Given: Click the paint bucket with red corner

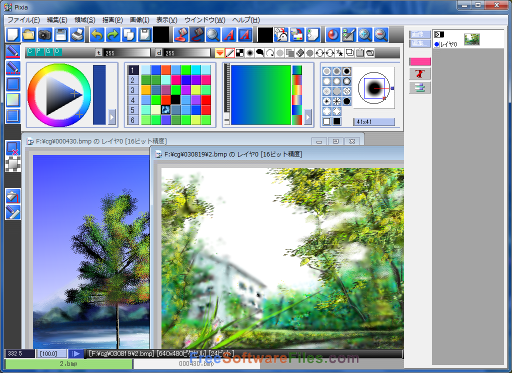Looking at the screenshot, I should coord(13,196).
